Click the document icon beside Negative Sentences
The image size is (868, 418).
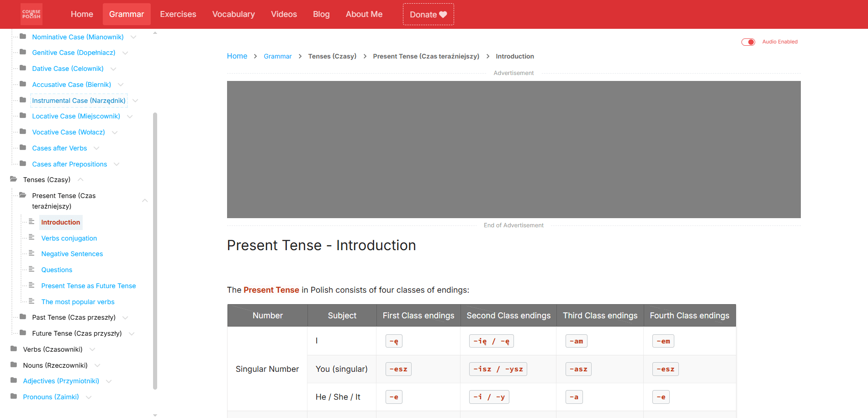(x=32, y=253)
